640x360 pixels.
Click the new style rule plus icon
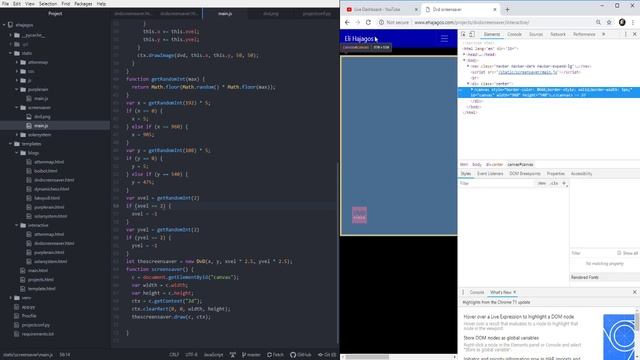point(564,183)
